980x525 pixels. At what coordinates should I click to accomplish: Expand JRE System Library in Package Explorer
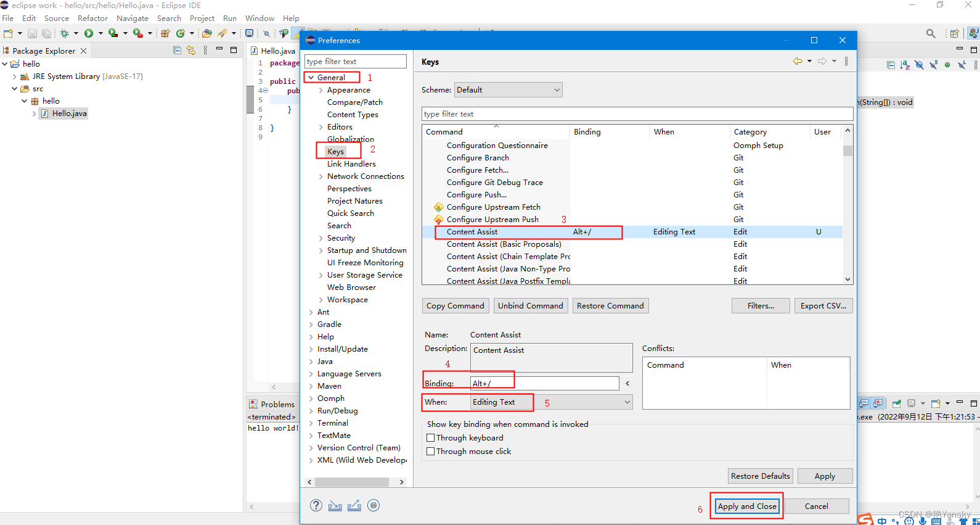tap(15, 76)
